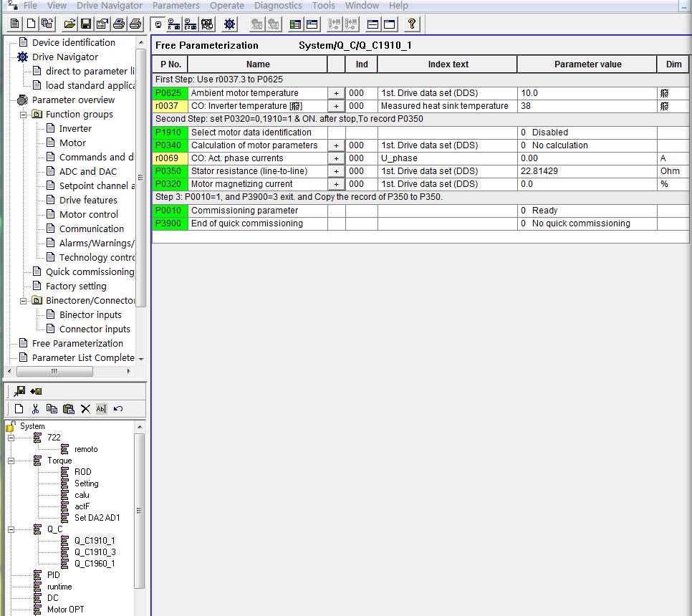
Task: Click the yellow question mark help icon
Action: point(411,24)
